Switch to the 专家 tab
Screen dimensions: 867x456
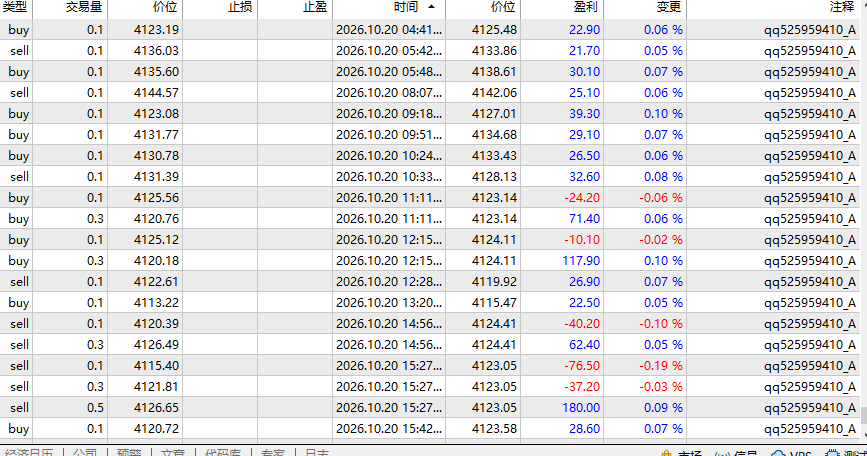click(x=273, y=452)
